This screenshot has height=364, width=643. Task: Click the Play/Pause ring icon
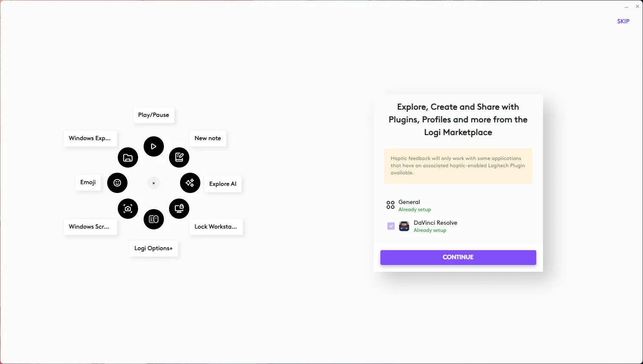click(x=154, y=146)
